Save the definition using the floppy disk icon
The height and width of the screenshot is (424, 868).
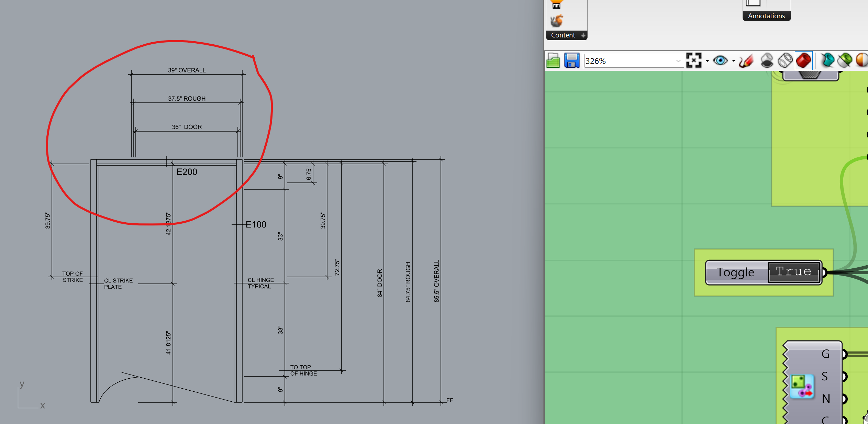click(x=572, y=60)
